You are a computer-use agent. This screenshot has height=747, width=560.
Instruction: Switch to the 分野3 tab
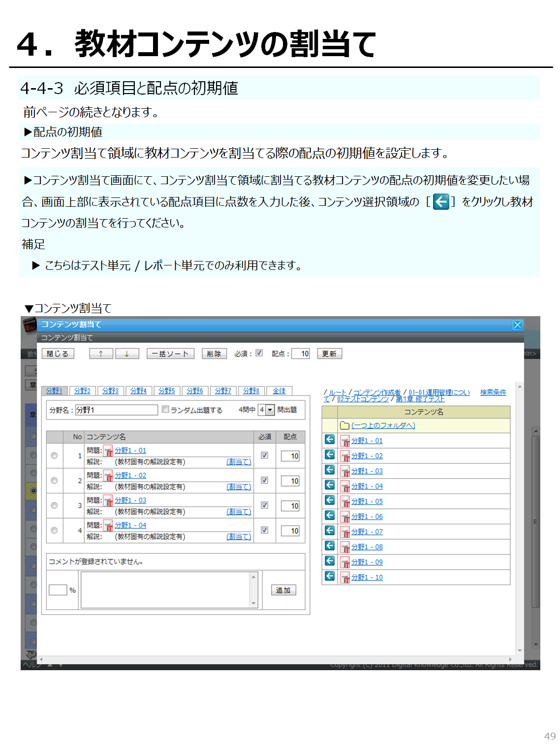pyautogui.click(x=110, y=390)
